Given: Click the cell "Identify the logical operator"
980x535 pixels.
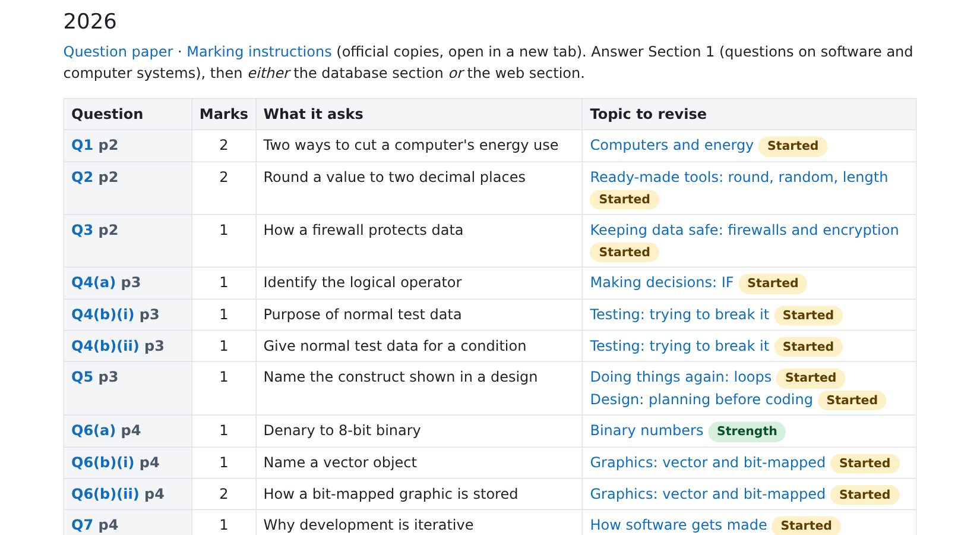Looking at the screenshot, I should pos(419,283).
